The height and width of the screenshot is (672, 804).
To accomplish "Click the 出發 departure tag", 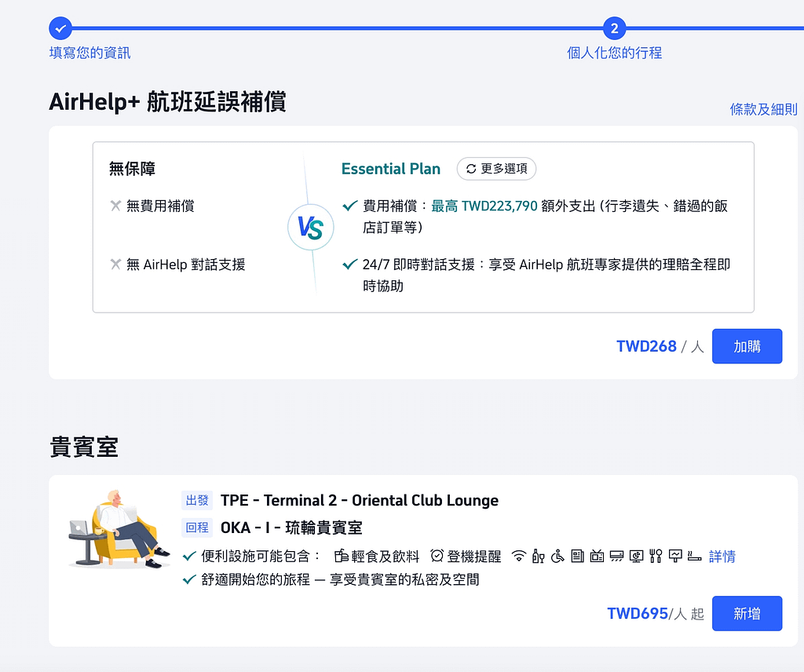I will 197,500.
